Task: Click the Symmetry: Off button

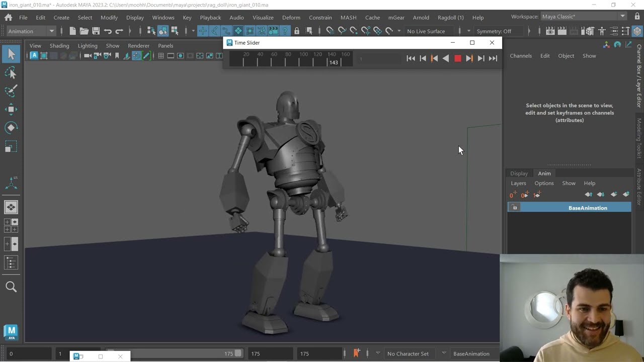Action: click(494, 31)
